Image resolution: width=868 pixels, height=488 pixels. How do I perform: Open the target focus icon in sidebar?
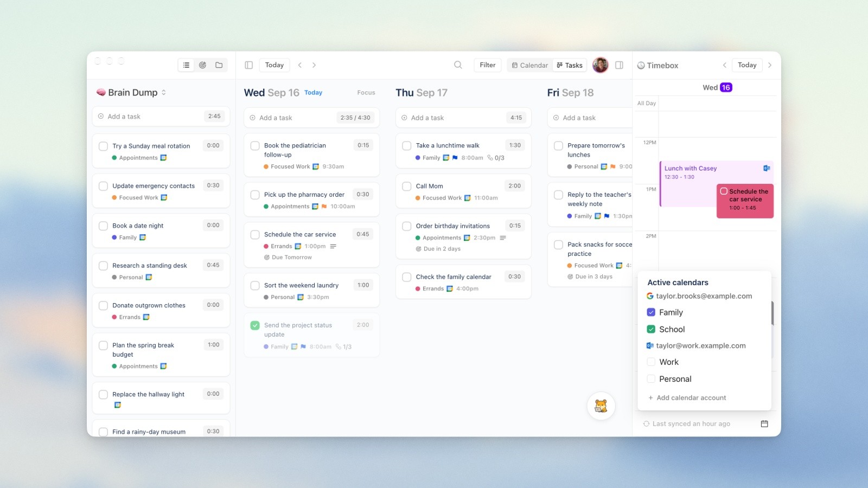[202, 65]
